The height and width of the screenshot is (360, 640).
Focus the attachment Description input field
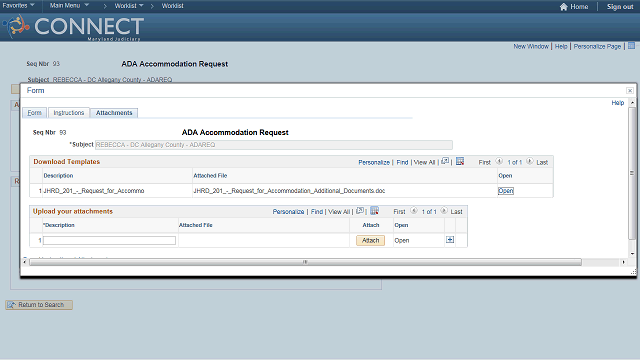pos(109,240)
